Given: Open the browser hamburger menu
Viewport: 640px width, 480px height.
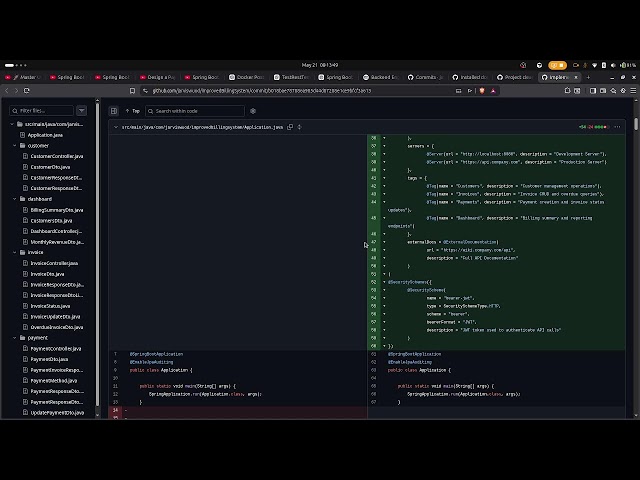Looking at the screenshot, I should pyautogui.click(x=633, y=91).
